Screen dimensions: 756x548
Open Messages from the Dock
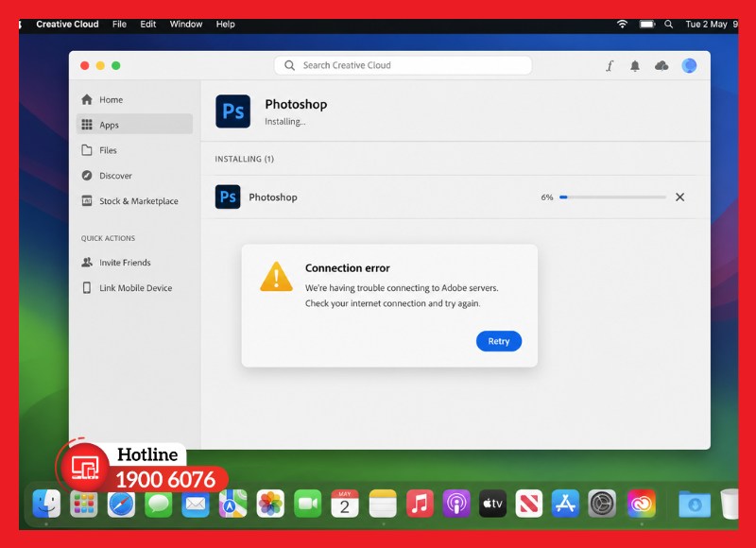click(158, 504)
